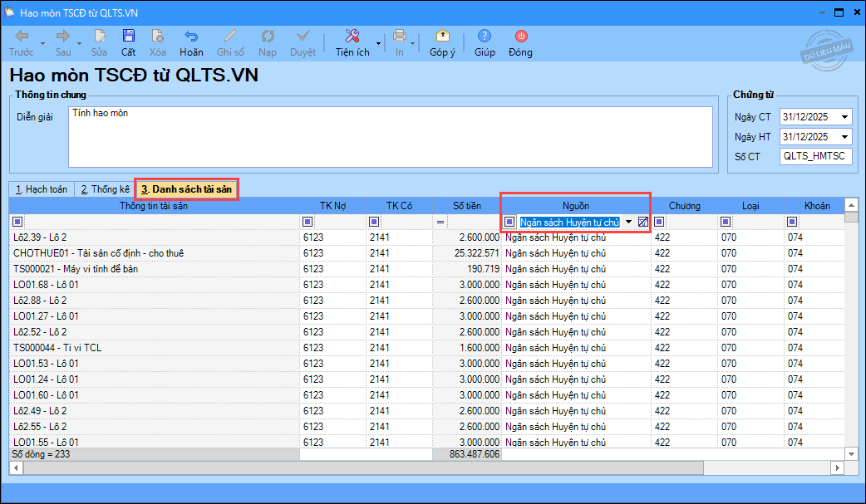Expand the In print dropdown arrow
The image size is (866, 504).
pyautogui.click(x=412, y=43)
